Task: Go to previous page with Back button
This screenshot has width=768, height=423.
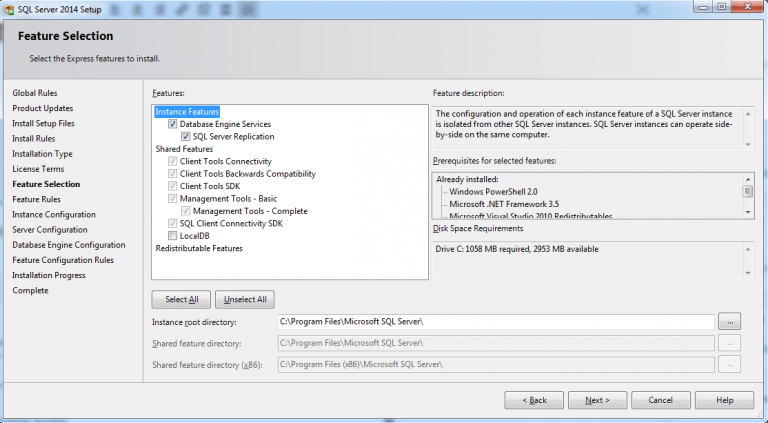Action: 534,400
